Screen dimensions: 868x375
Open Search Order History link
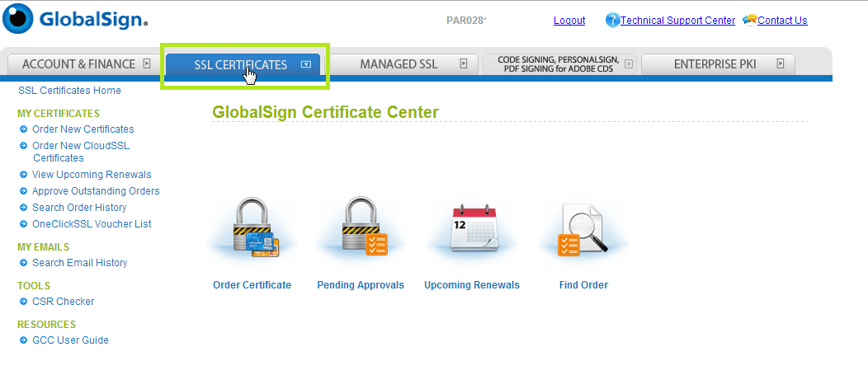(x=79, y=208)
